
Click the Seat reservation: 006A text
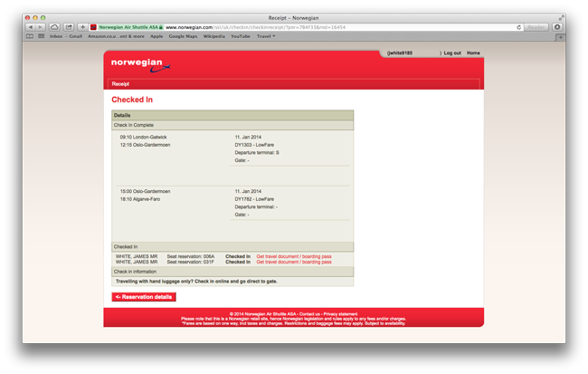[191, 256]
